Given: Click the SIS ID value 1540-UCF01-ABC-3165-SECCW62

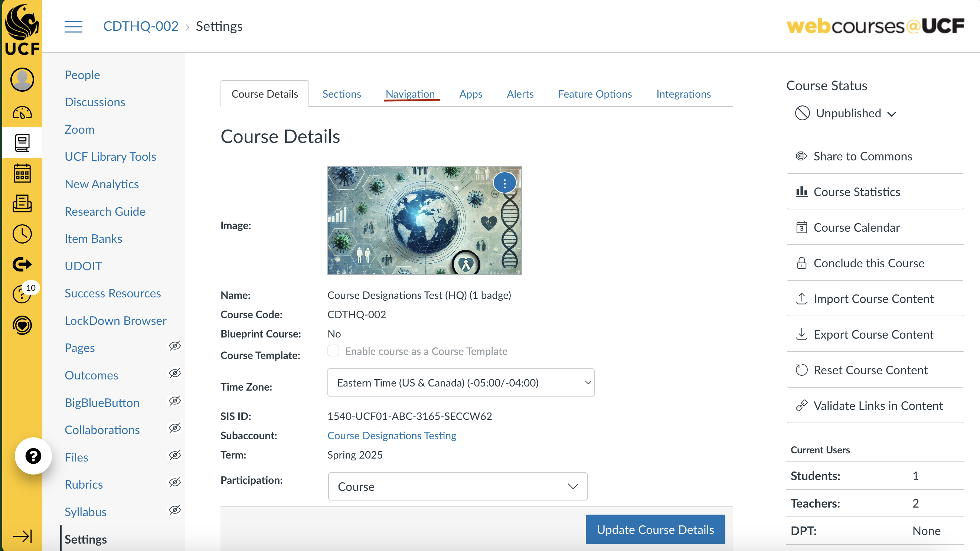Looking at the screenshot, I should [x=410, y=416].
